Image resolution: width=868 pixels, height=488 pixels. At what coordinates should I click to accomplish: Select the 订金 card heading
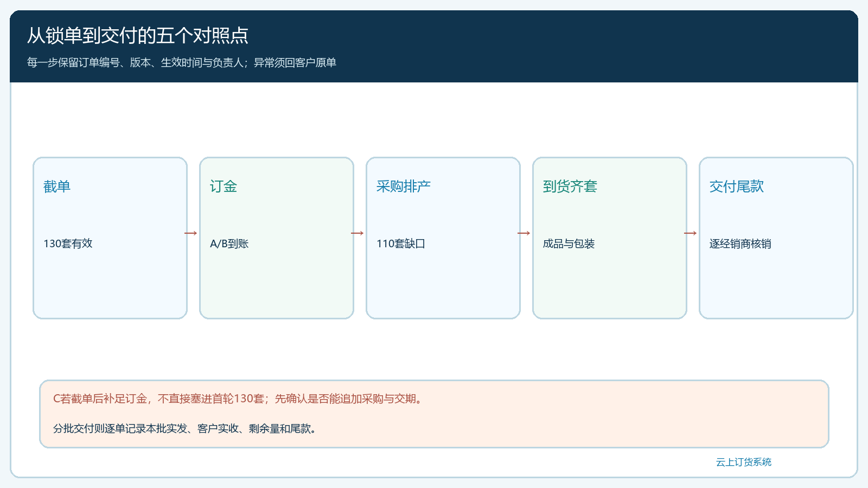coord(224,187)
